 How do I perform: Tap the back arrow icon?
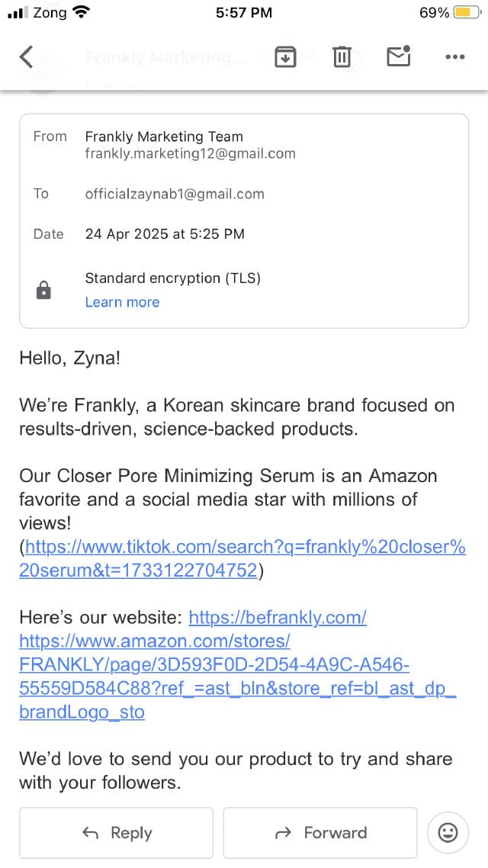(x=27, y=56)
